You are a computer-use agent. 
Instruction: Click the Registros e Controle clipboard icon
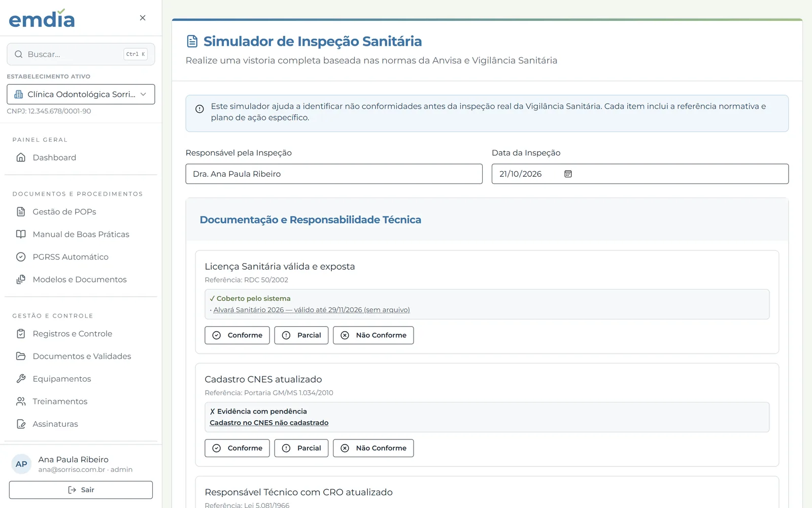point(21,334)
